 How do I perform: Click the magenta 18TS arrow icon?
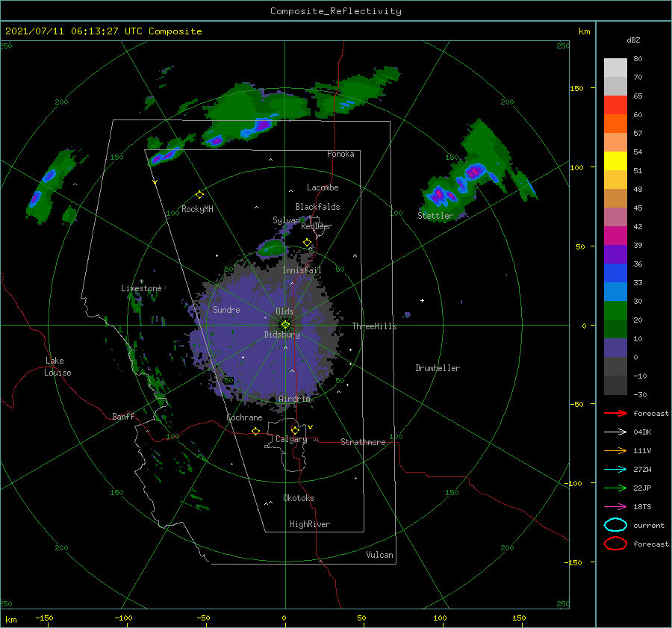[x=615, y=507]
